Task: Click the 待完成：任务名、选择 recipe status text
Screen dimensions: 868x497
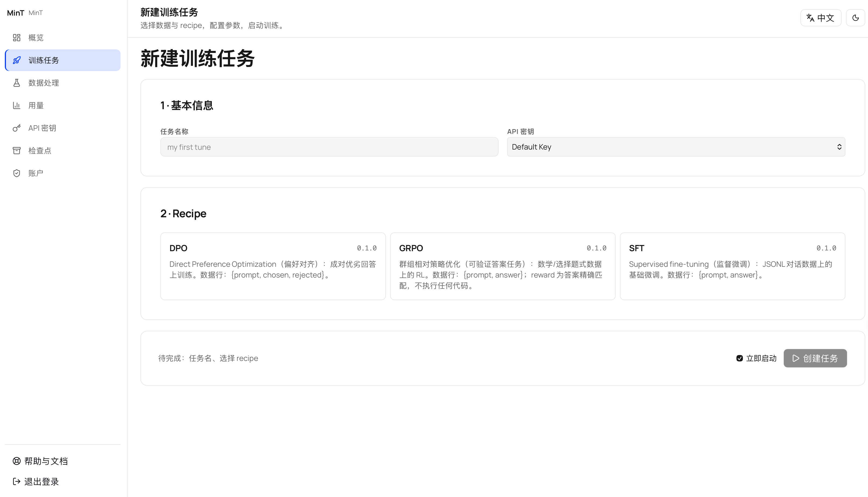Action: pyautogui.click(x=208, y=358)
